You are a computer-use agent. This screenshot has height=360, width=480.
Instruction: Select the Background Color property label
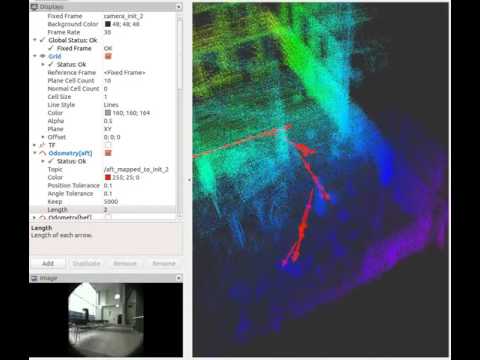[x=73, y=24]
